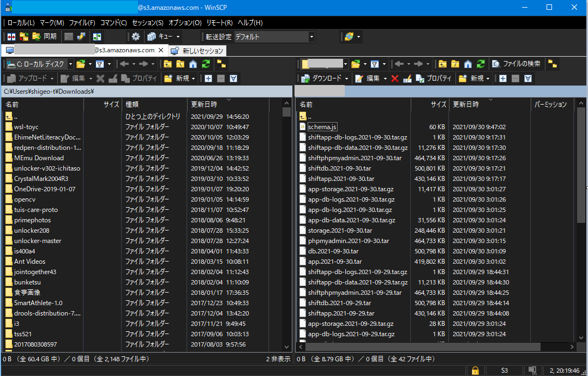The width and height of the screenshot is (588, 376).
Task: Toggle the local panel directory tree icon
Action: [221, 64]
